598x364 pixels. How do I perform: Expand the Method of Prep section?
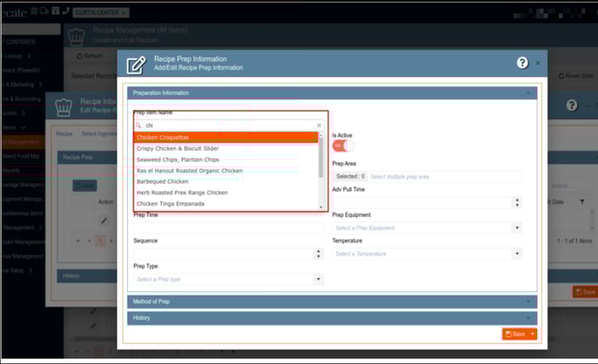pos(332,301)
